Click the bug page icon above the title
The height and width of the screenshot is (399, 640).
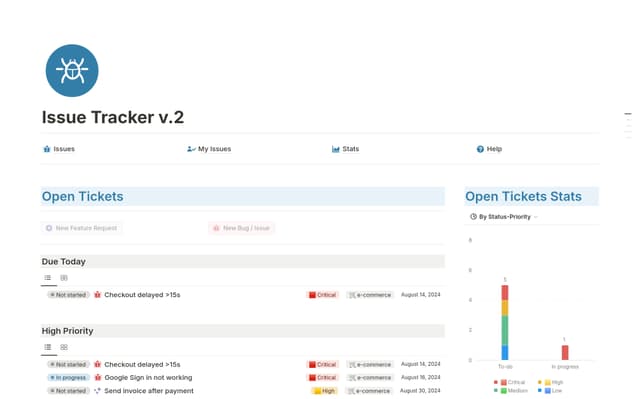point(72,71)
